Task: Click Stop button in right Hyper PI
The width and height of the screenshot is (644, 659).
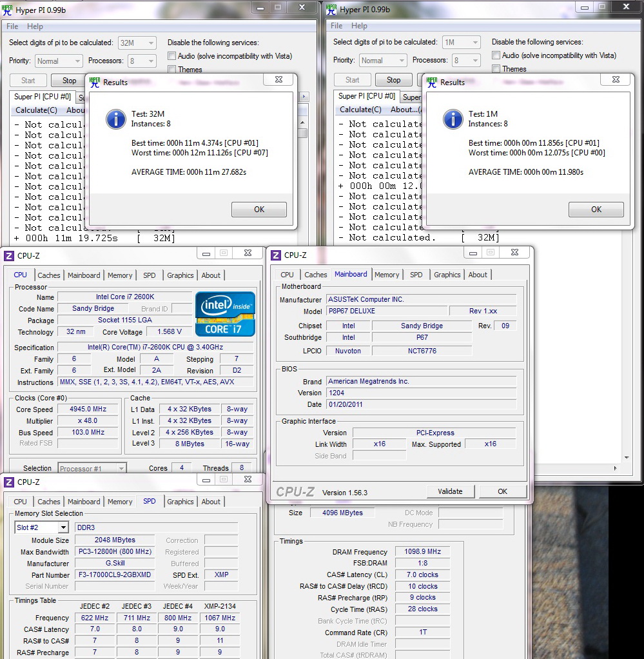Action: tap(393, 80)
